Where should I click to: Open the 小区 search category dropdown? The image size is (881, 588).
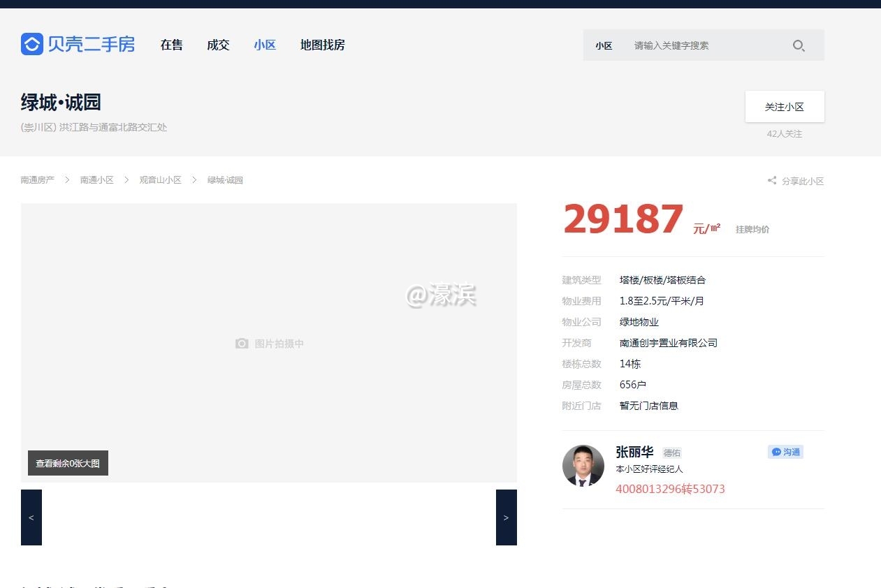click(x=604, y=45)
